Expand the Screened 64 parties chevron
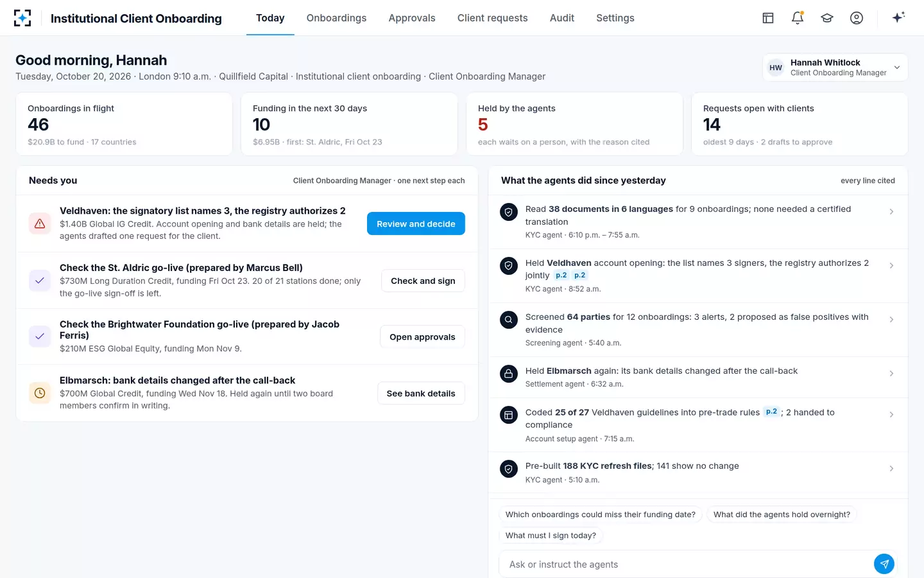The image size is (924, 578). tap(891, 320)
